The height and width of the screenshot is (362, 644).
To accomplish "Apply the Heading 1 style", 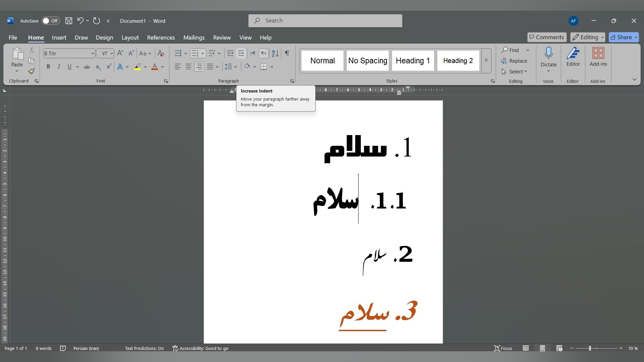I will [x=413, y=61].
